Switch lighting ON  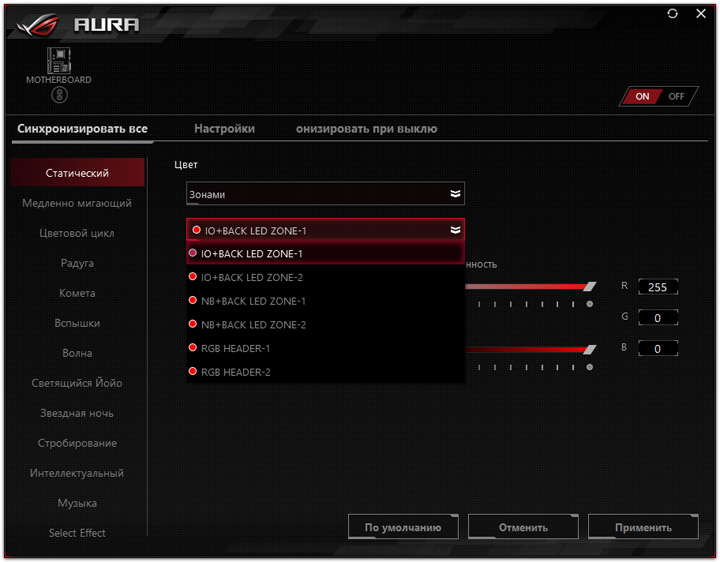tap(641, 96)
